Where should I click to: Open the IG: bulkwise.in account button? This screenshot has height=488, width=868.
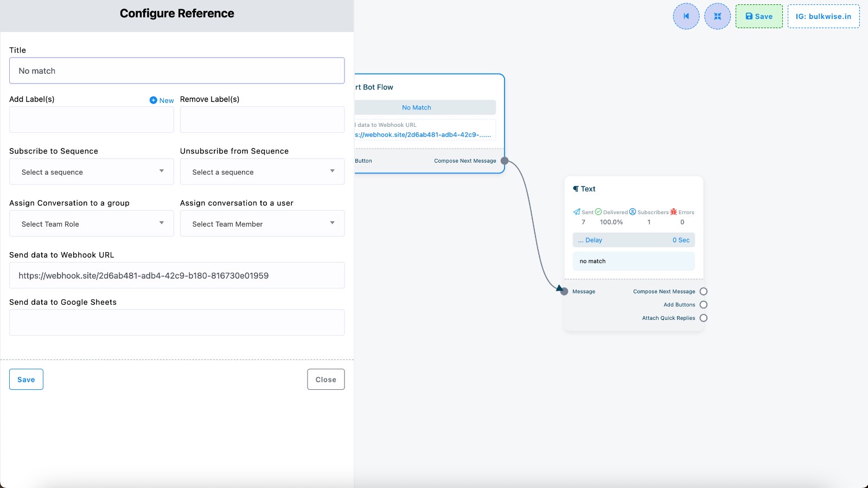click(823, 16)
